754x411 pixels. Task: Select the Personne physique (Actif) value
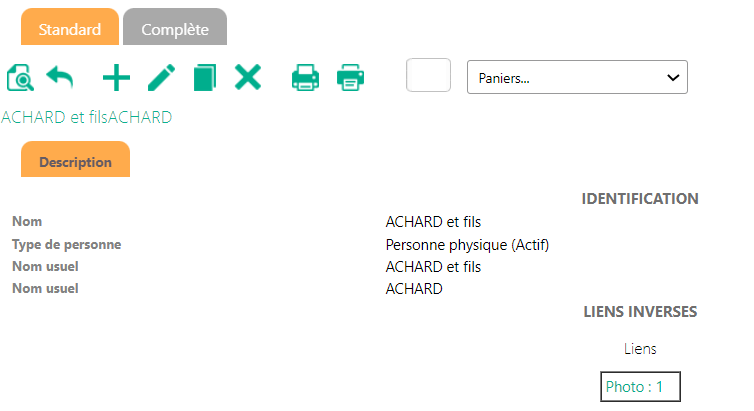[467, 245]
